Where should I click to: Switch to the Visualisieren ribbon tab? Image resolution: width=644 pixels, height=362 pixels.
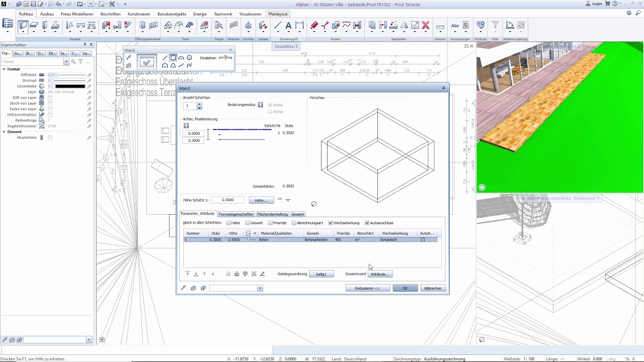250,14
